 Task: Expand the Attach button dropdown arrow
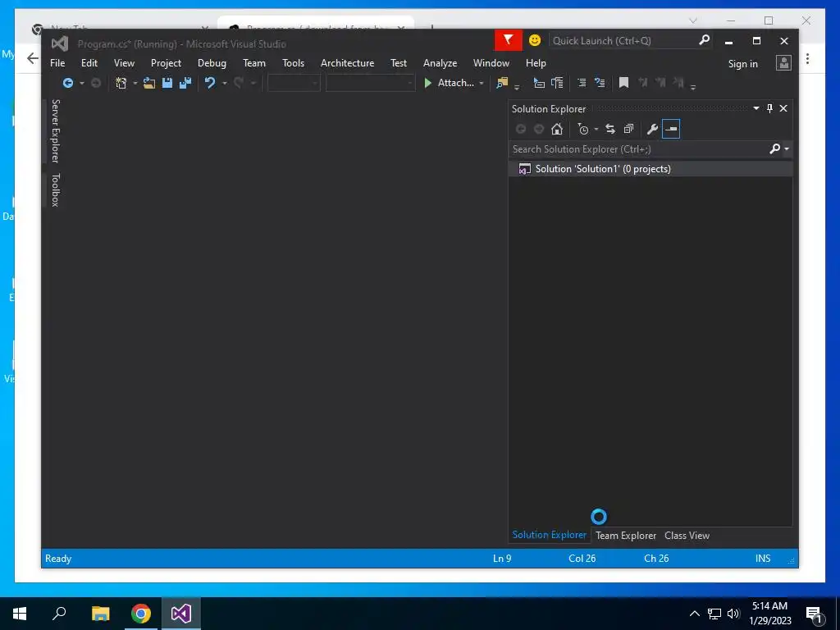click(481, 84)
